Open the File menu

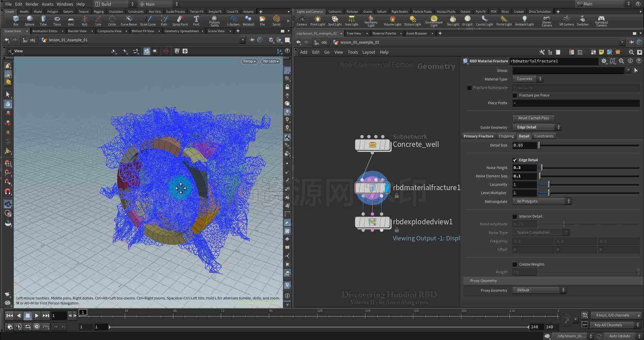[x=8, y=4]
